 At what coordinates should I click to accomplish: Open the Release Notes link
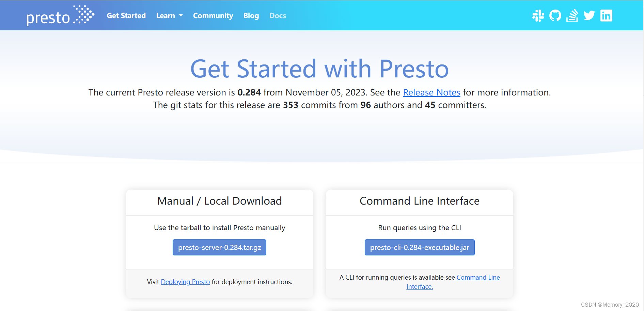point(431,92)
